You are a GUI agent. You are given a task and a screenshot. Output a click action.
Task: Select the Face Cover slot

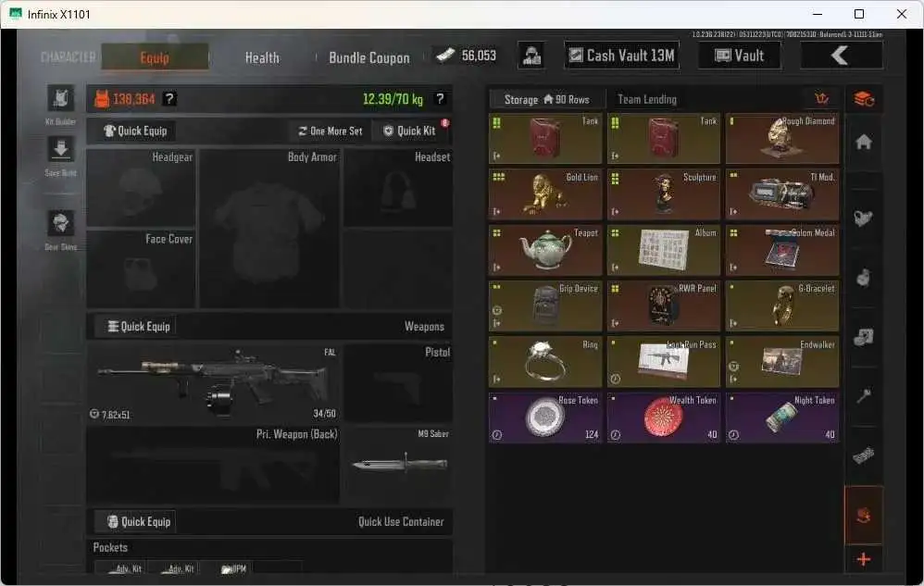[x=142, y=269]
